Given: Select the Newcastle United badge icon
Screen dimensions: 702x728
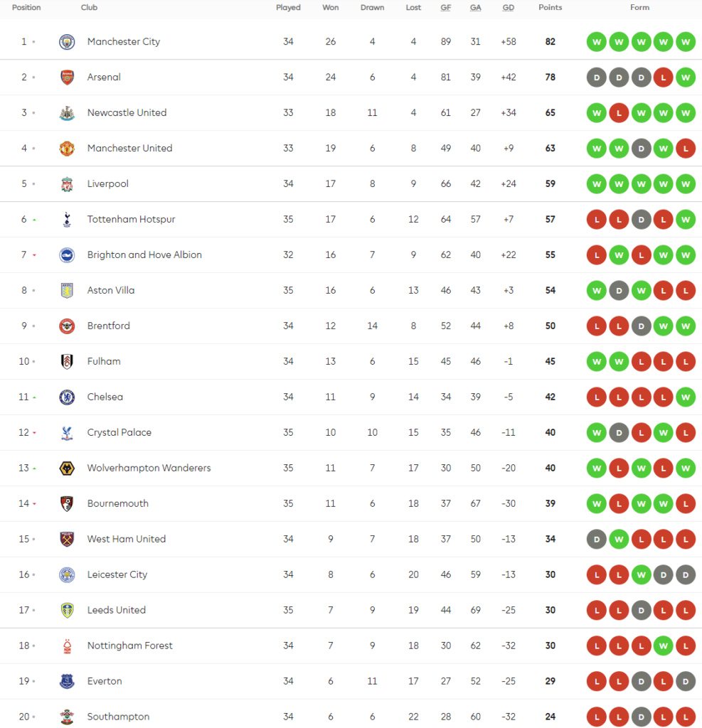Looking at the screenshot, I should tap(67, 113).
